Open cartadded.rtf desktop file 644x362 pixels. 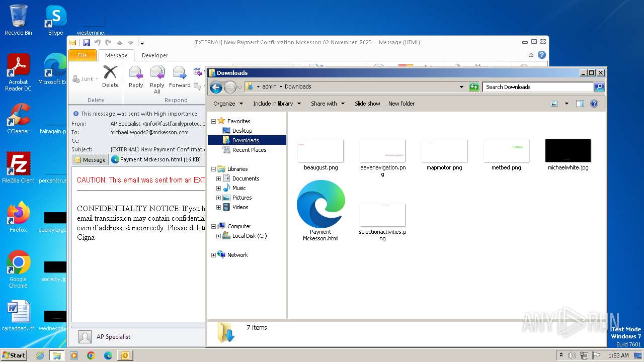(18, 315)
